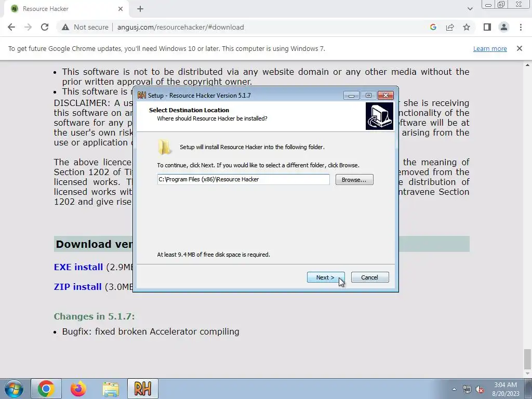Open the Browse folder dialog
The image size is (532, 399).
coord(354,179)
